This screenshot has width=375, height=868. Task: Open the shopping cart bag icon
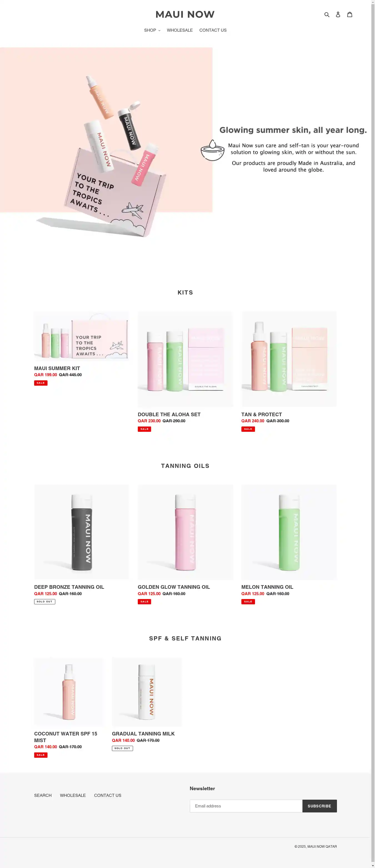coord(350,14)
